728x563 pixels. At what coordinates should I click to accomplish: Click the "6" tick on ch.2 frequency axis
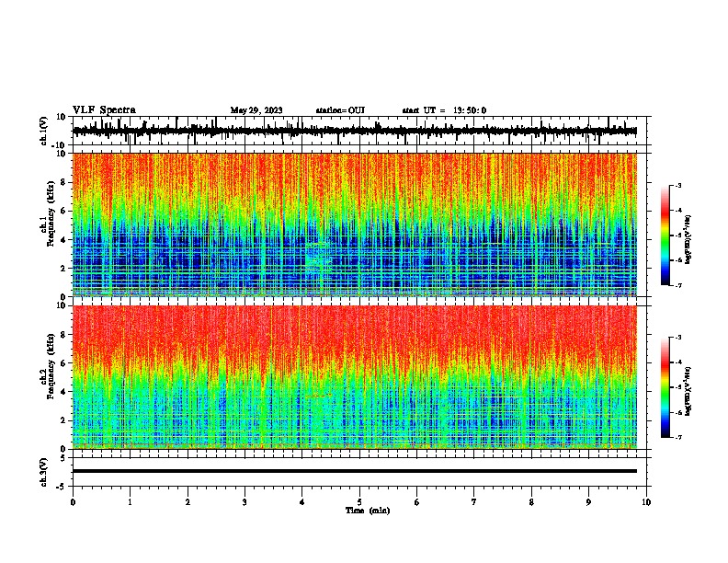click(x=64, y=363)
